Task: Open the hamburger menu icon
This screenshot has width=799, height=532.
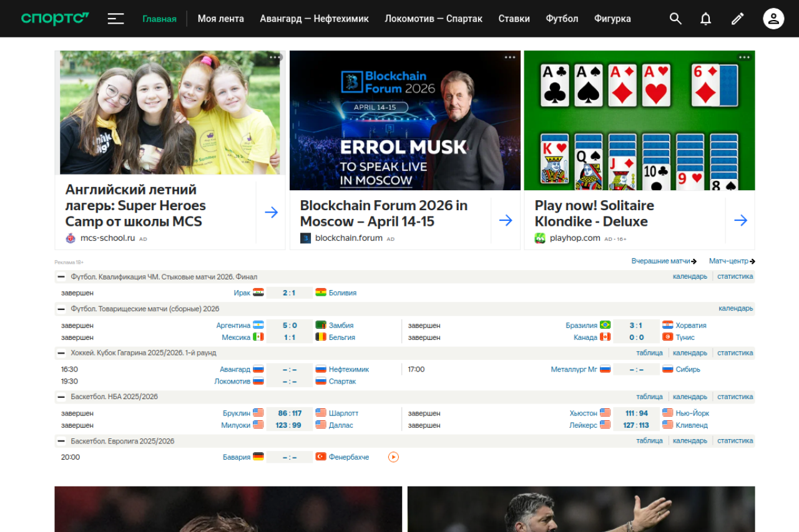Action: point(115,19)
